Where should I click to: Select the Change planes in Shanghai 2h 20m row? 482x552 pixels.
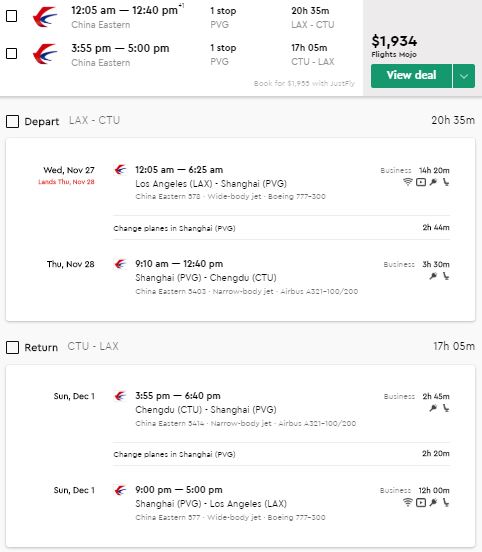click(281, 454)
